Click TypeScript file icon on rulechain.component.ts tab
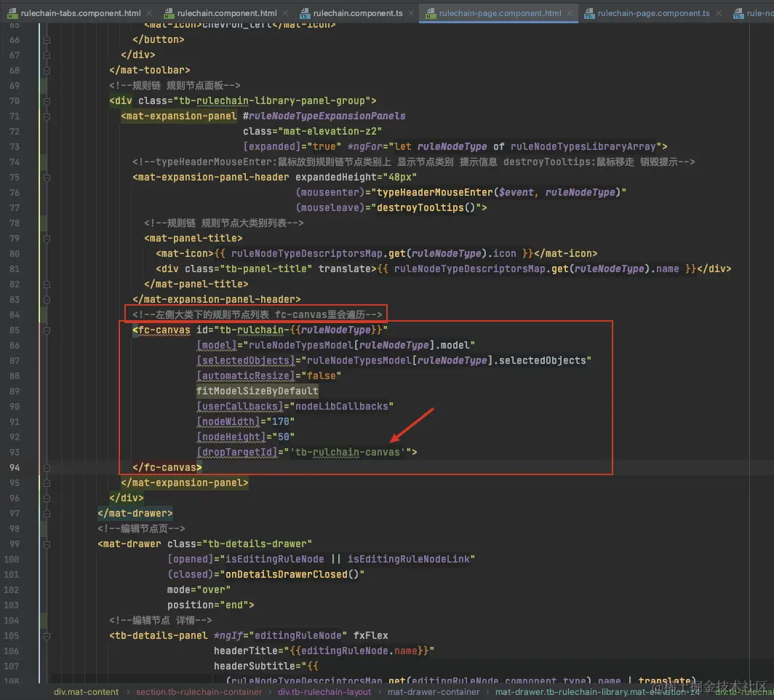Image resolution: width=774 pixels, height=700 pixels. coord(305,13)
